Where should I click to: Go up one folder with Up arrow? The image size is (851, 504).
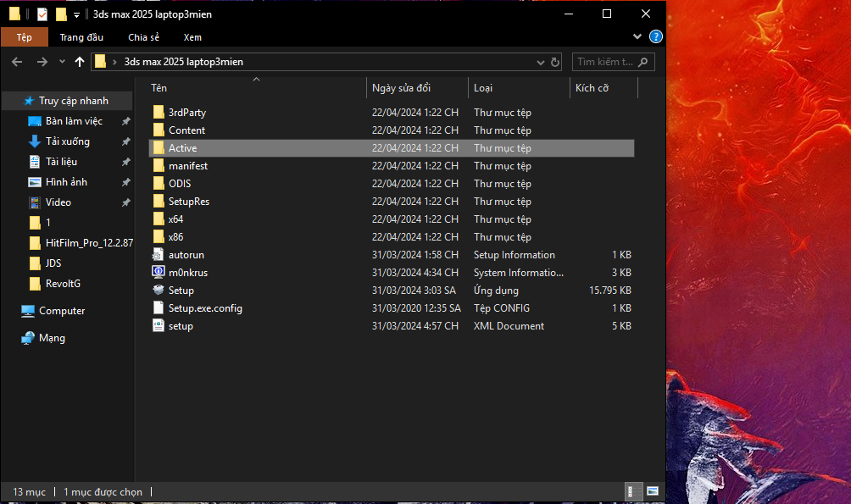tap(80, 62)
